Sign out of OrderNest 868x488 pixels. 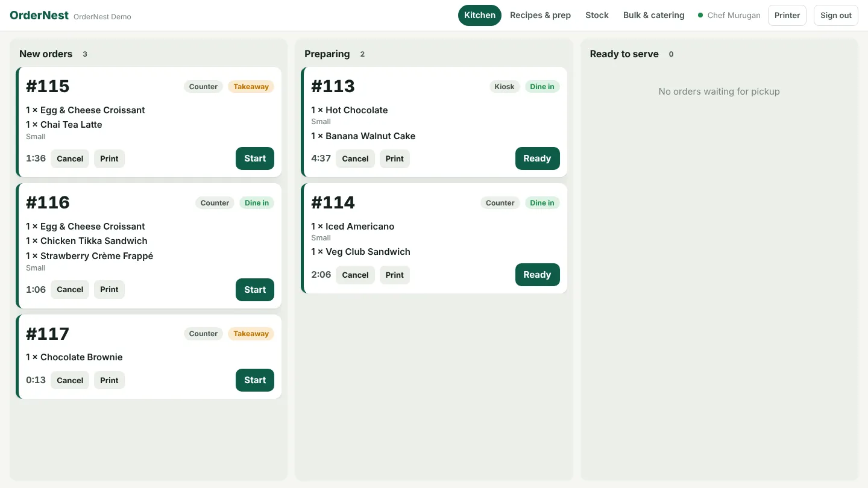tap(835, 15)
